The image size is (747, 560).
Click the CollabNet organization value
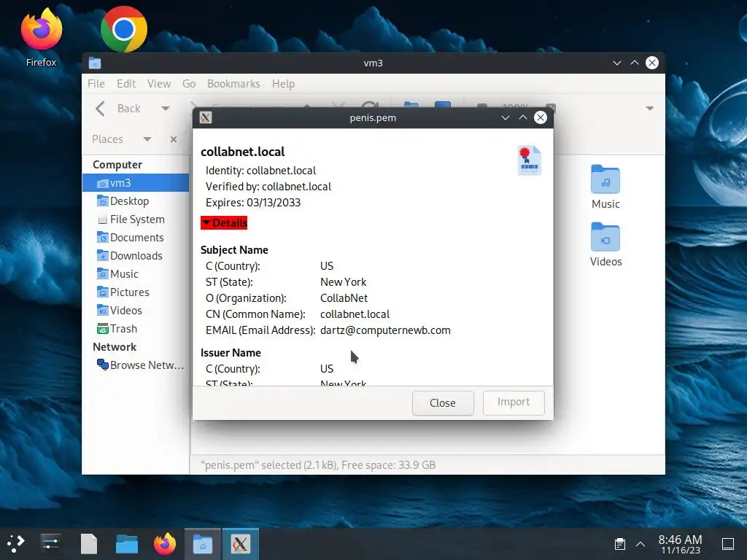click(x=344, y=298)
